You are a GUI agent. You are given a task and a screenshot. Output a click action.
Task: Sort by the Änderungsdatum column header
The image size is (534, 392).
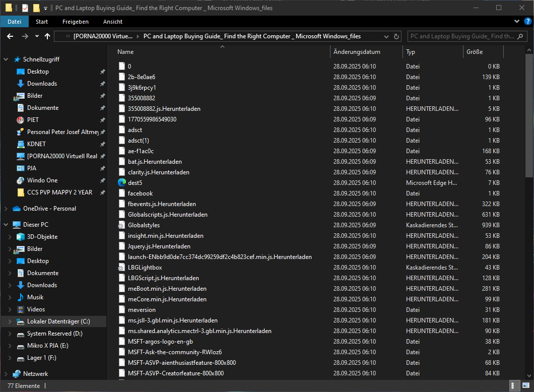coord(357,52)
